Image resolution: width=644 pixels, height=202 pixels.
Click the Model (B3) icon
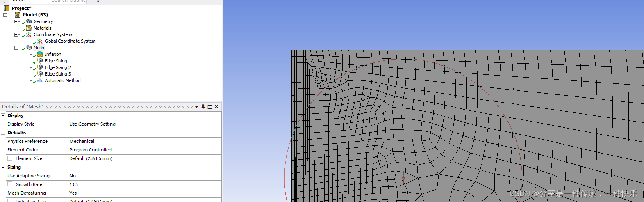click(18, 15)
